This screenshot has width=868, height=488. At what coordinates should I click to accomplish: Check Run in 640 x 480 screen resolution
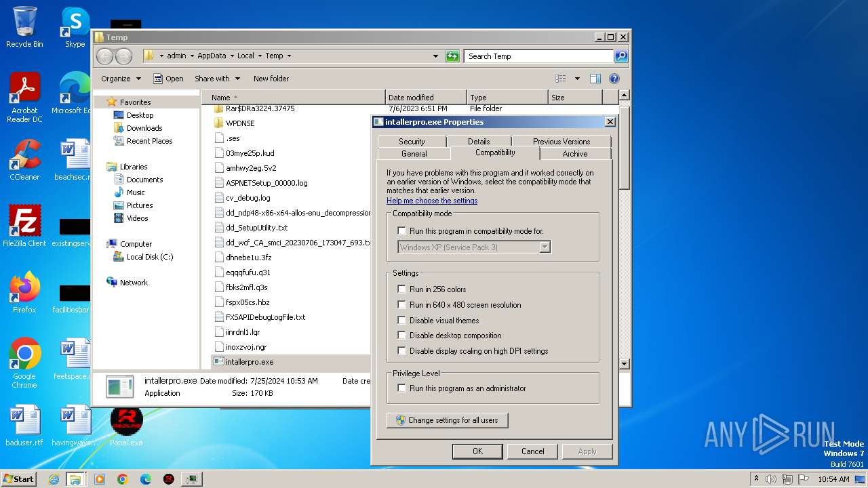(401, 305)
